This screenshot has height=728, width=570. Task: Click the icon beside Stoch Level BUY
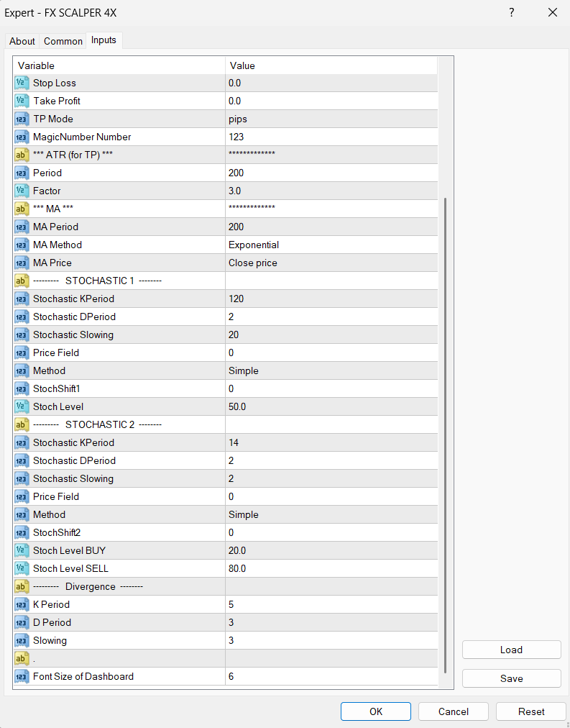pyautogui.click(x=22, y=550)
